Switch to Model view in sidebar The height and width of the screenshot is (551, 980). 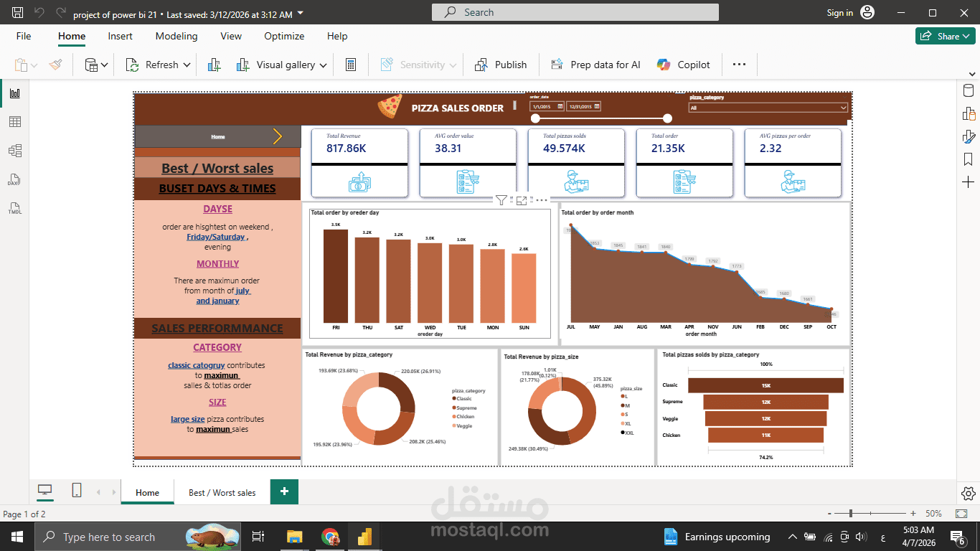15,151
